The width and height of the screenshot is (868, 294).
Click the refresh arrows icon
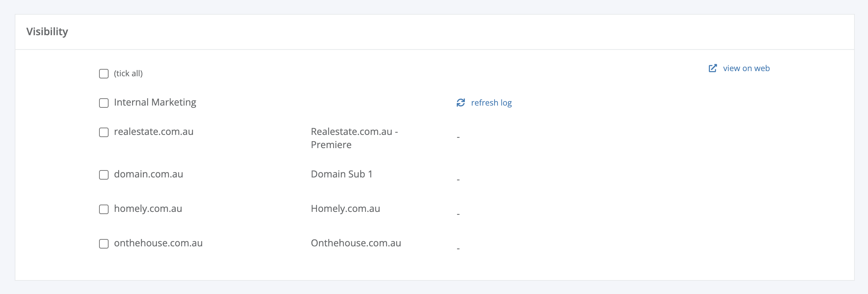(x=461, y=103)
